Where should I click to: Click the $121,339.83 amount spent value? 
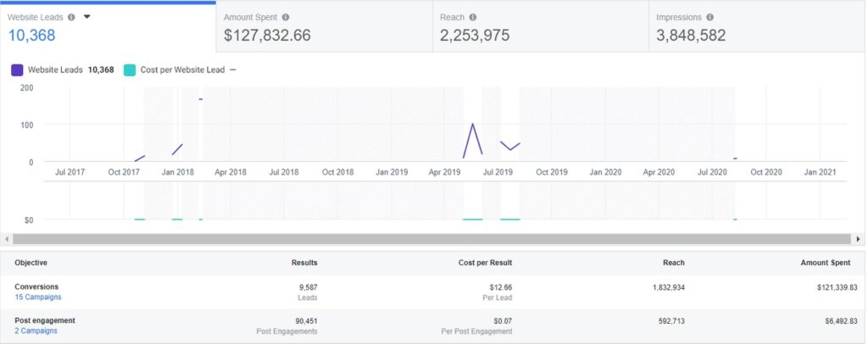(x=837, y=287)
